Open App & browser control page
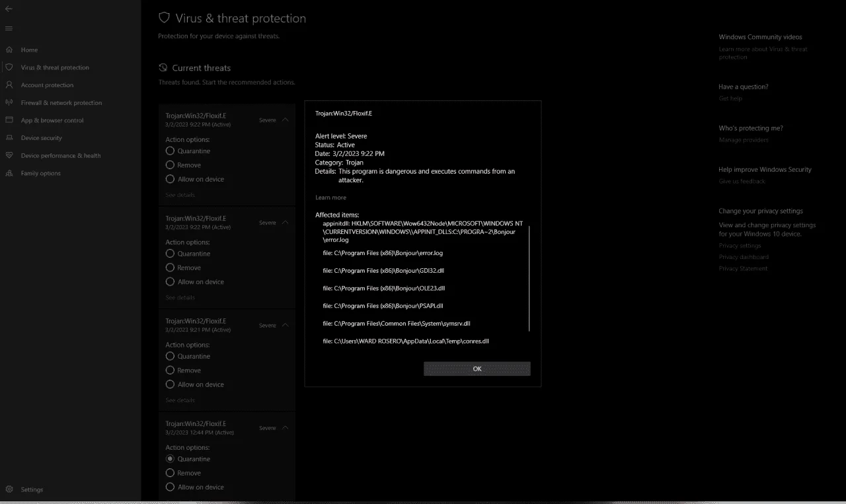 52,120
